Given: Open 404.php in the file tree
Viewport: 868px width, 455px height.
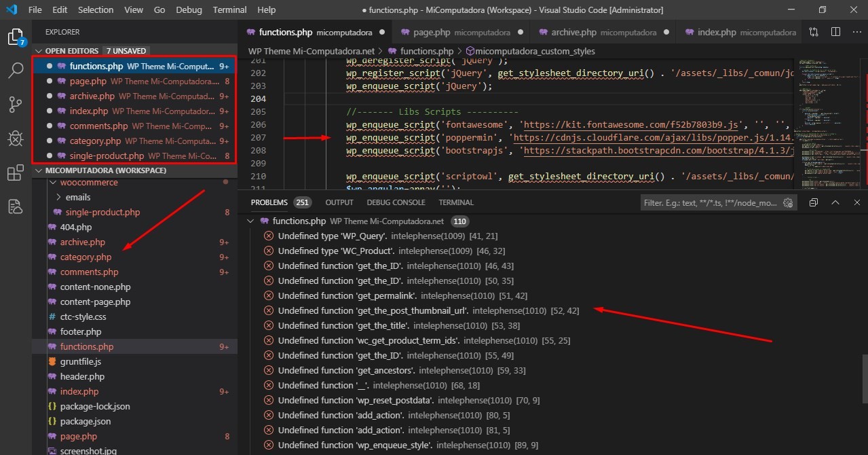Looking at the screenshot, I should pyautogui.click(x=75, y=227).
